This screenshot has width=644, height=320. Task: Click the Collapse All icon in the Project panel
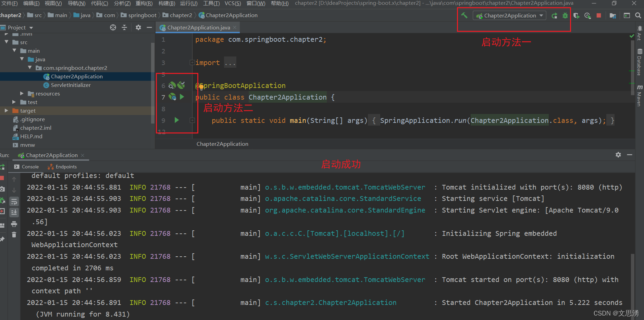click(x=124, y=27)
